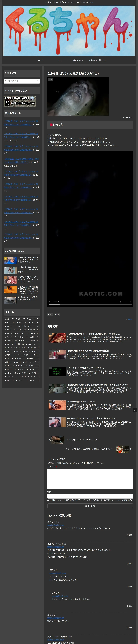Select the 日本 tag
This screenshot has height=644, width=138.
point(36,355)
